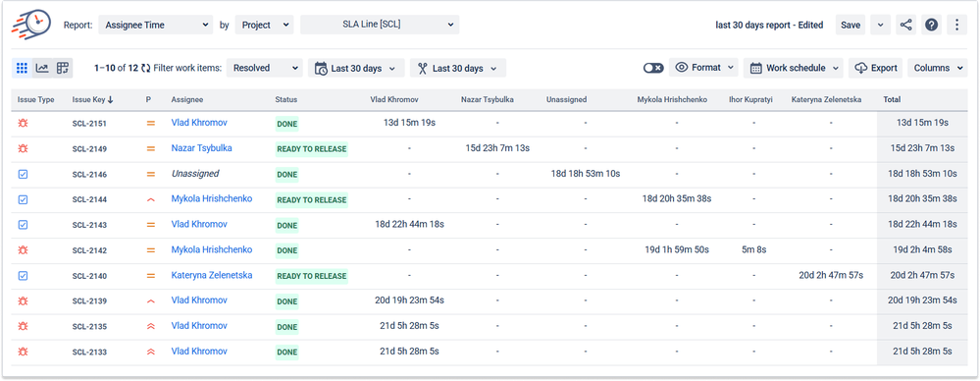Open the Assignee Time report dropdown
Image resolution: width=980 pixels, height=381 pixels.
click(156, 25)
